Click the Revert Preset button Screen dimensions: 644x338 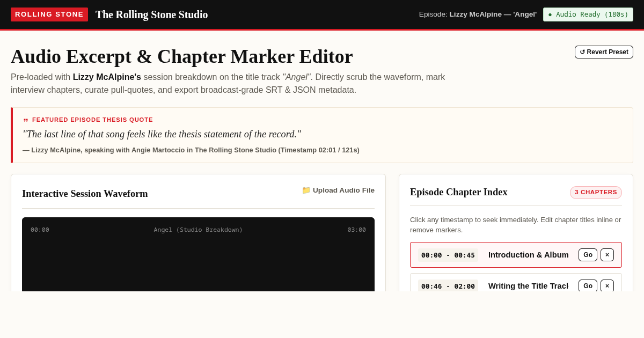coord(604,52)
